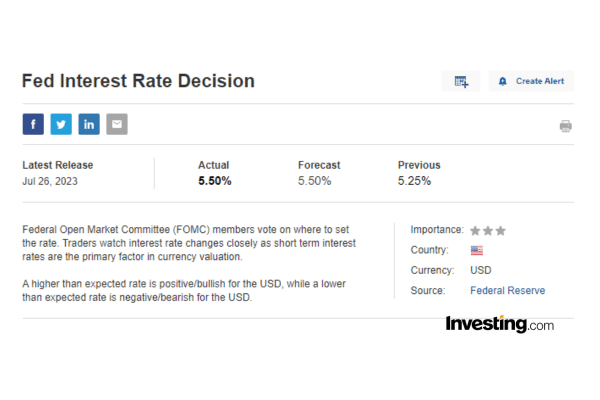Open the Federal Reserve source link
Viewport: 600px width, 400px height.
pos(507,290)
